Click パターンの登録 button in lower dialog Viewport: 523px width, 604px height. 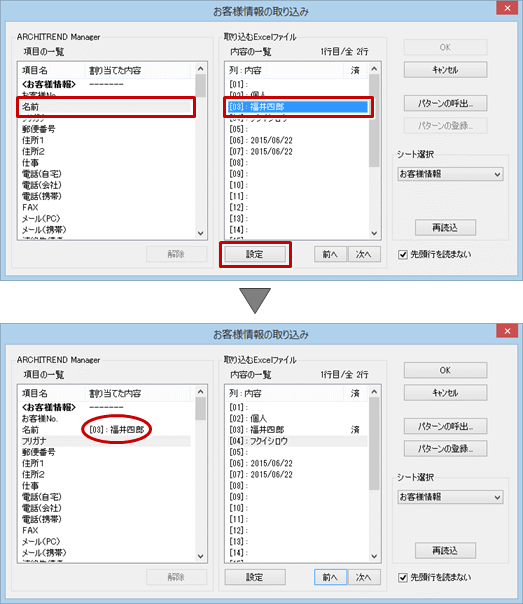(x=445, y=448)
